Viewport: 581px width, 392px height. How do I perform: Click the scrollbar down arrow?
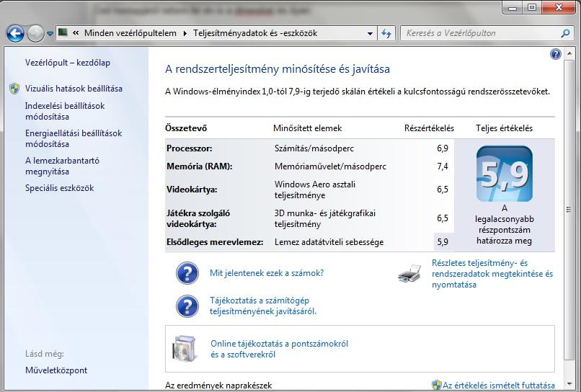point(569,384)
